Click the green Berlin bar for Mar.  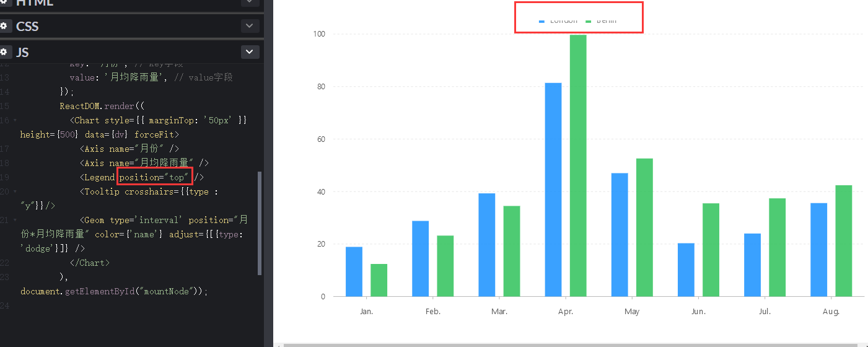[x=512, y=251]
